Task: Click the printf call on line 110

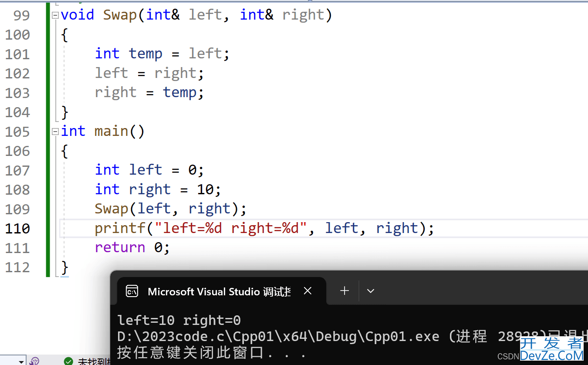Action: pos(265,228)
